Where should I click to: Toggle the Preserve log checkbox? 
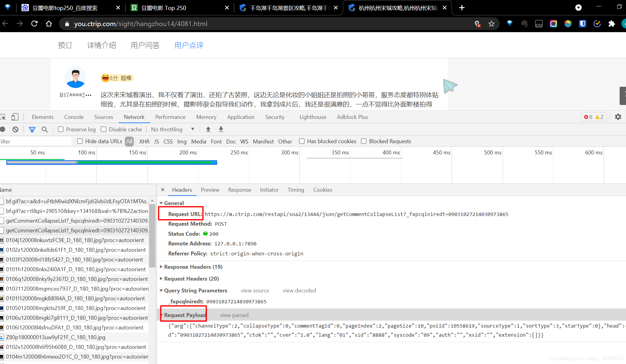[x=60, y=129]
